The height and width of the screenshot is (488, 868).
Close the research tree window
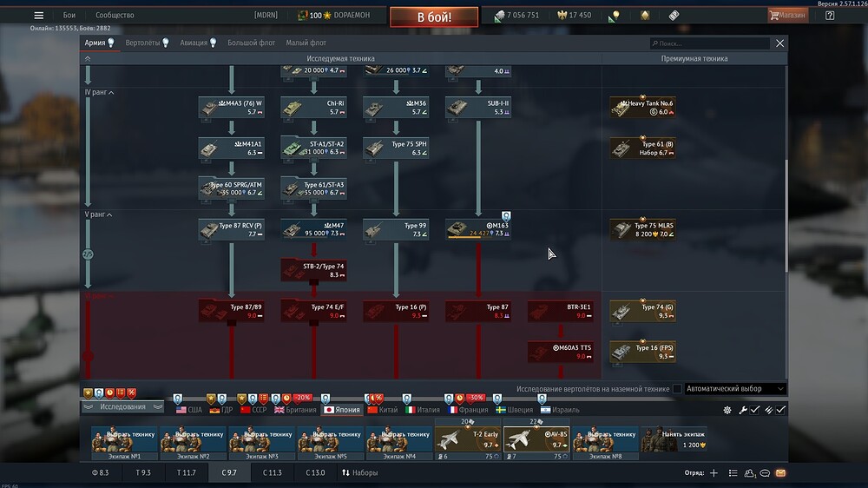[779, 43]
